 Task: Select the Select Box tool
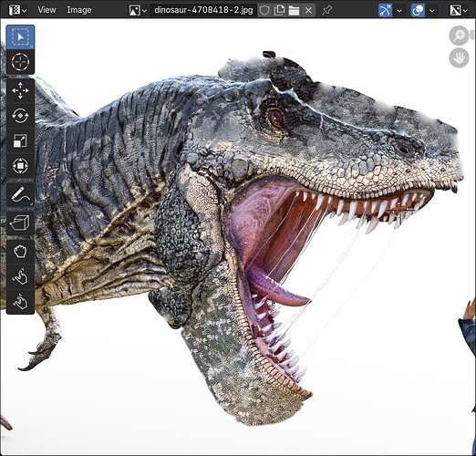click(x=20, y=36)
